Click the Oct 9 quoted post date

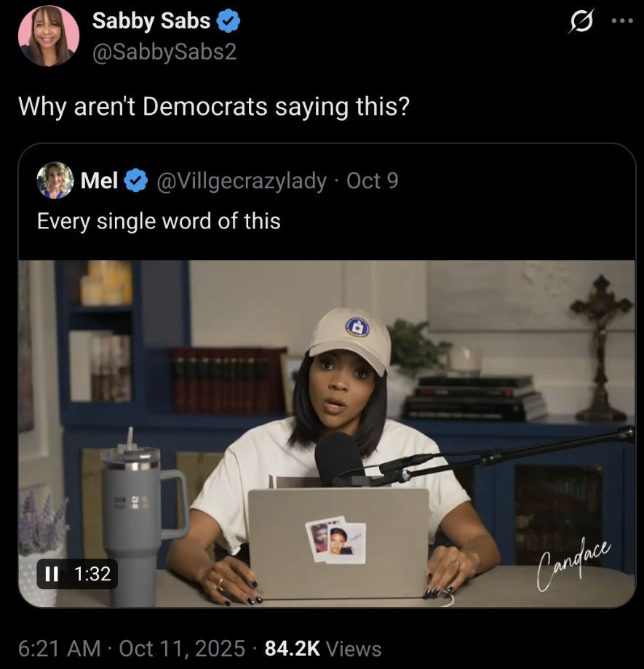coord(373,181)
